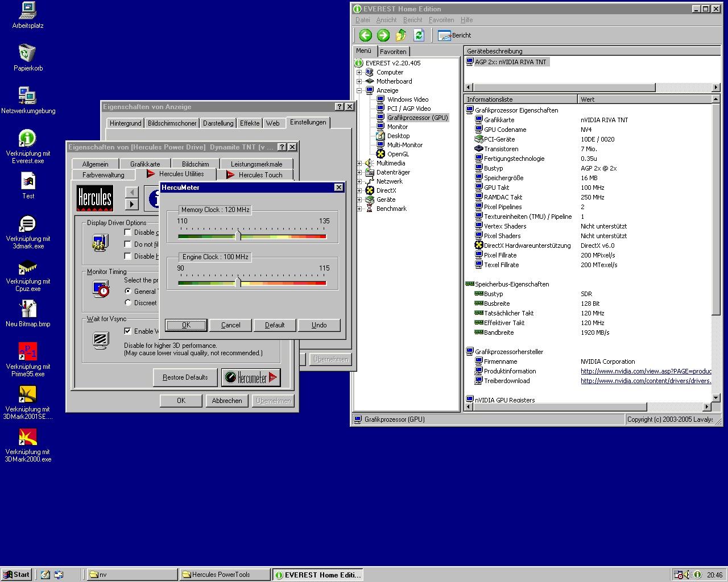The height and width of the screenshot is (582, 728).
Task: Open the Papierkorb recycle bin icon
Action: click(x=28, y=54)
